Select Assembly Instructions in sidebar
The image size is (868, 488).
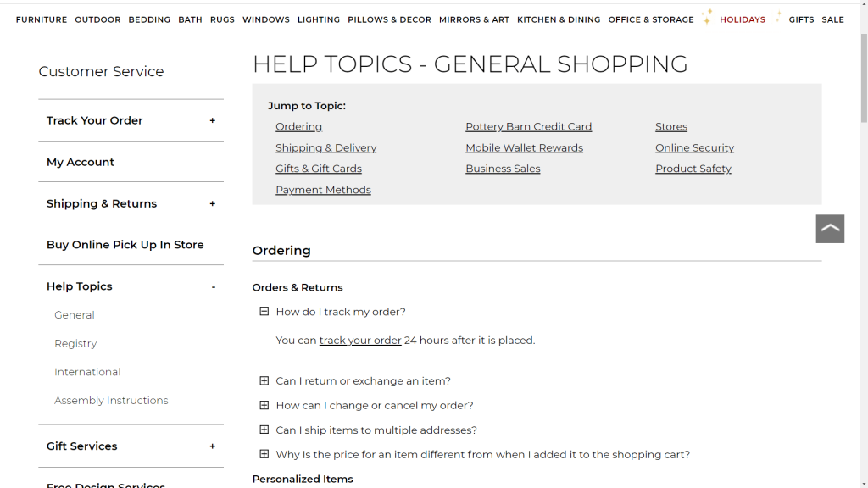pos(111,401)
